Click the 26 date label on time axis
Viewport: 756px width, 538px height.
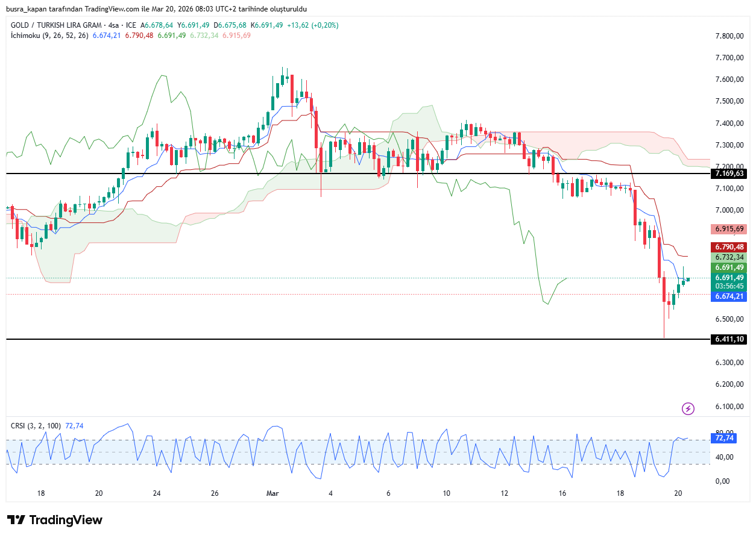click(x=215, y=493)
